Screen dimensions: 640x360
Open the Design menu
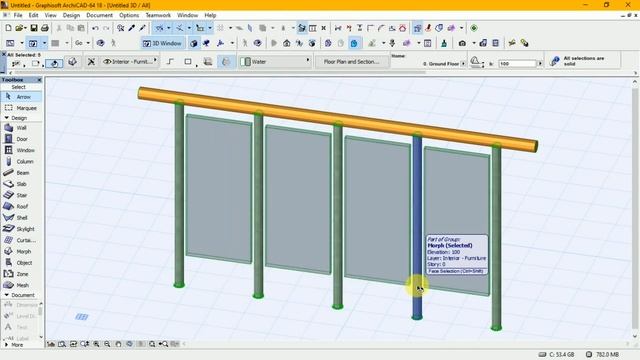point(71,15)
